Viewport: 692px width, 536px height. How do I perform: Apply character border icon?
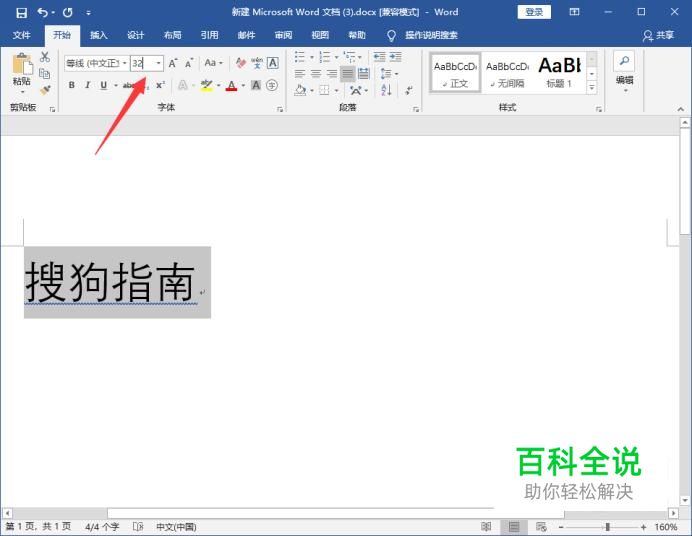pyautogui.click(x=273, y=63)
